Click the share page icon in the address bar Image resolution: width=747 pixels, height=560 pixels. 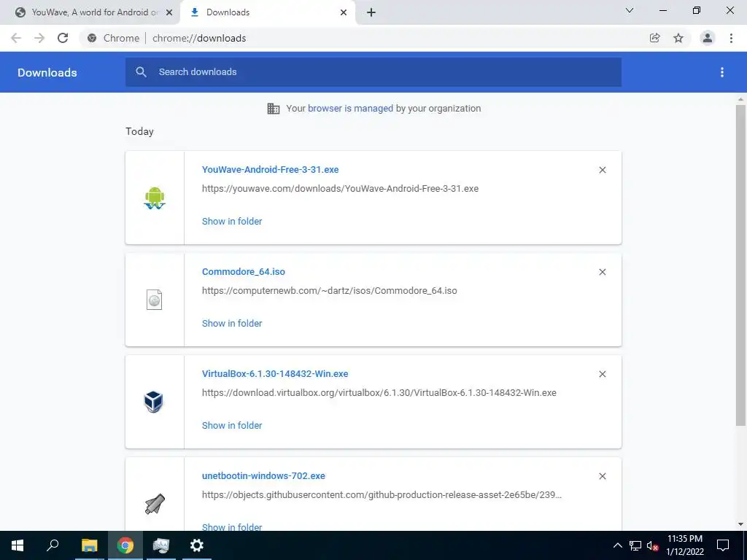tap(655, 38)
